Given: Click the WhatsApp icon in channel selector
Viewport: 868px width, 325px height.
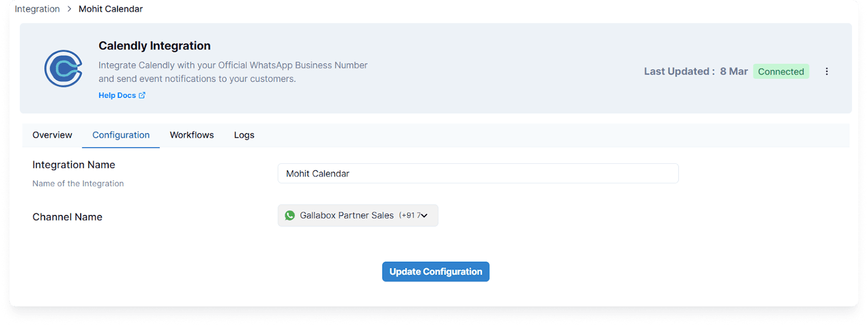Looking at the screenshot, I should pyautogui.click(x=290, y=216).
